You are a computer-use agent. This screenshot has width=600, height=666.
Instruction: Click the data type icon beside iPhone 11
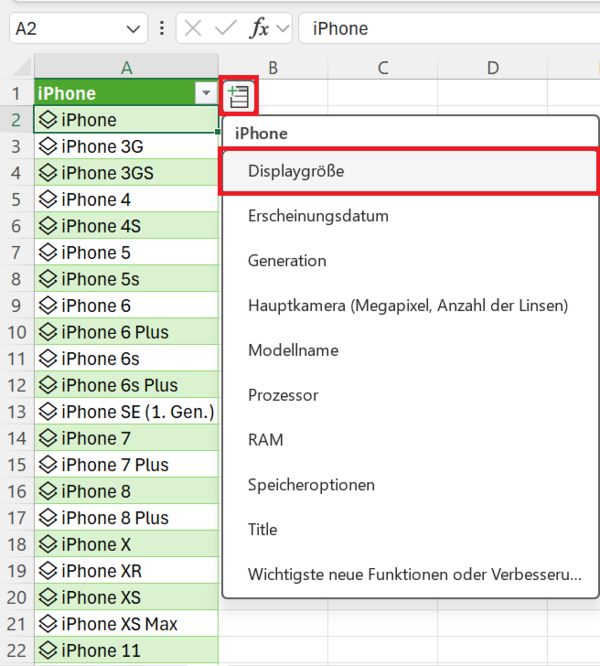[47, 650]
